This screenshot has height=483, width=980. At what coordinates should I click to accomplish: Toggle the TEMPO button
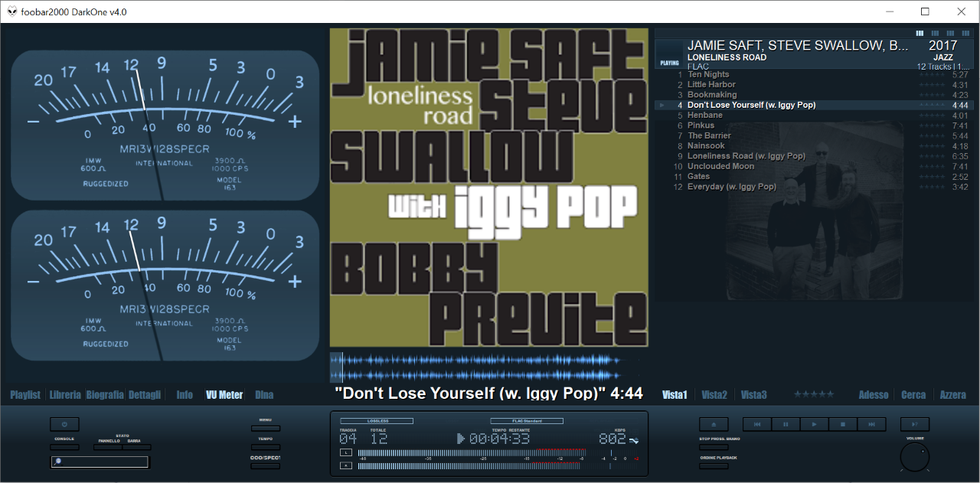pos(266,447)
